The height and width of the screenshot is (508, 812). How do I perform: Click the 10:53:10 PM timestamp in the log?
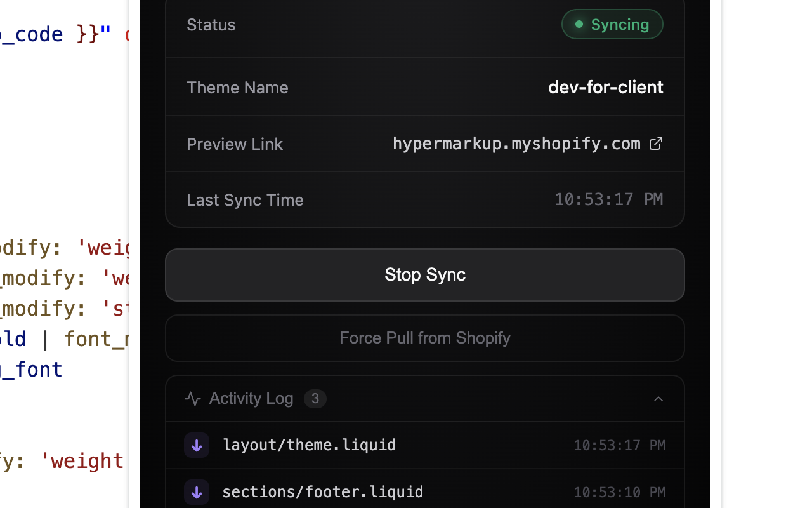pyautogui.click(x=620, y=492)
